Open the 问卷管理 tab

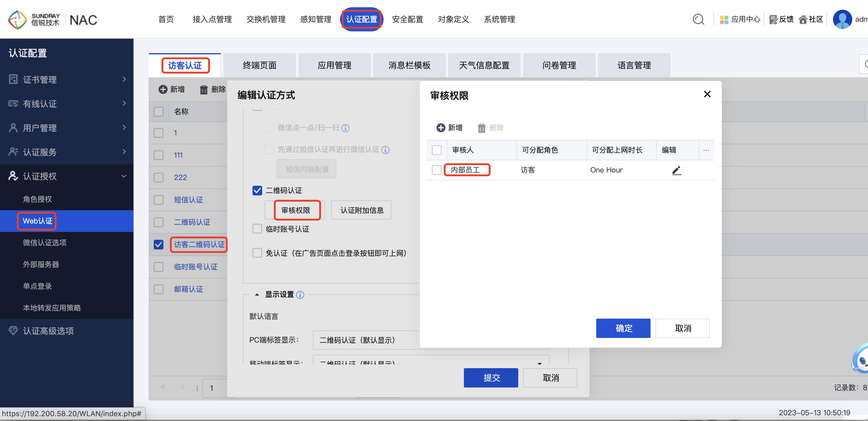(559, 65)
